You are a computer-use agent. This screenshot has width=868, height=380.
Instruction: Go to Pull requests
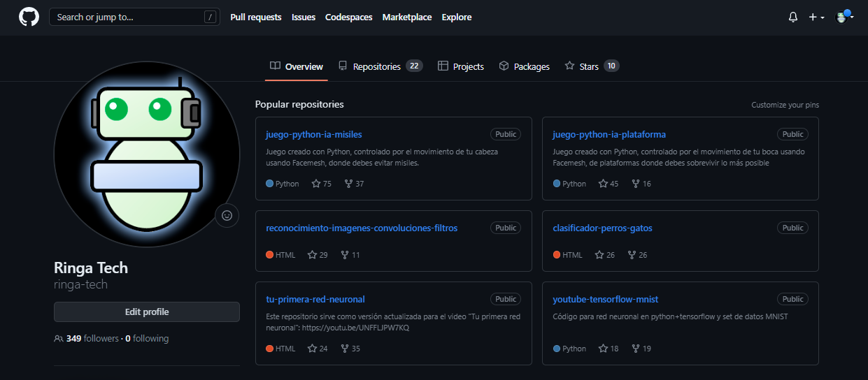256,17
